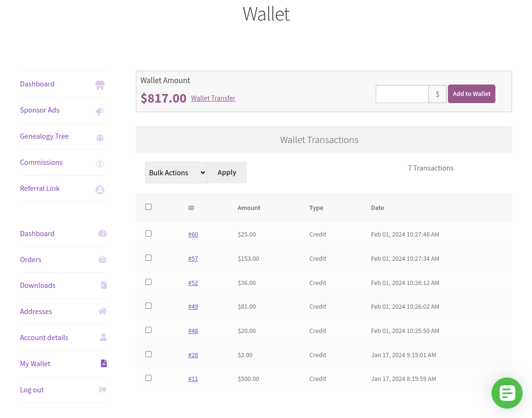The width and height of the screenshot is (532, 418).
Task: Check the checkbox beside transaction #11
Action: [148, 378]
